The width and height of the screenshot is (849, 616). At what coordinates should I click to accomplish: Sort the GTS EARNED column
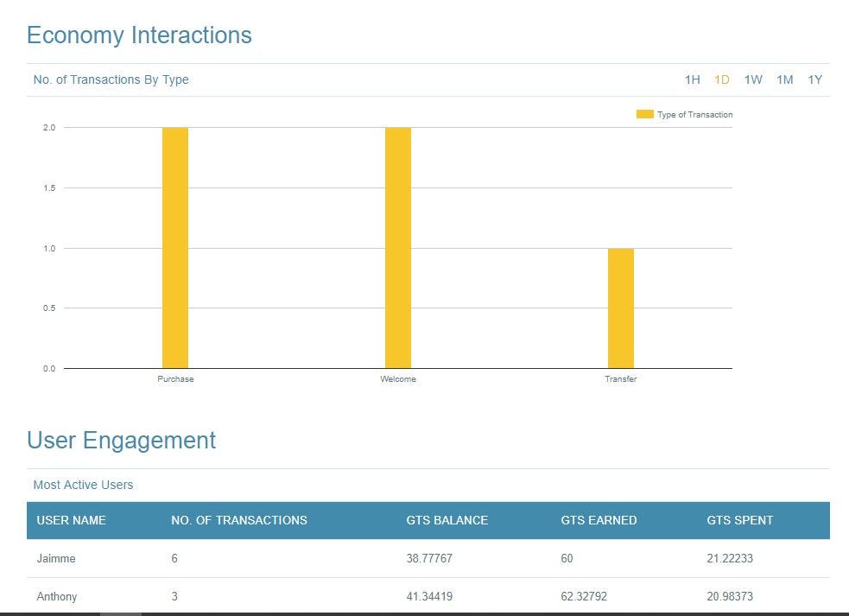599,520
